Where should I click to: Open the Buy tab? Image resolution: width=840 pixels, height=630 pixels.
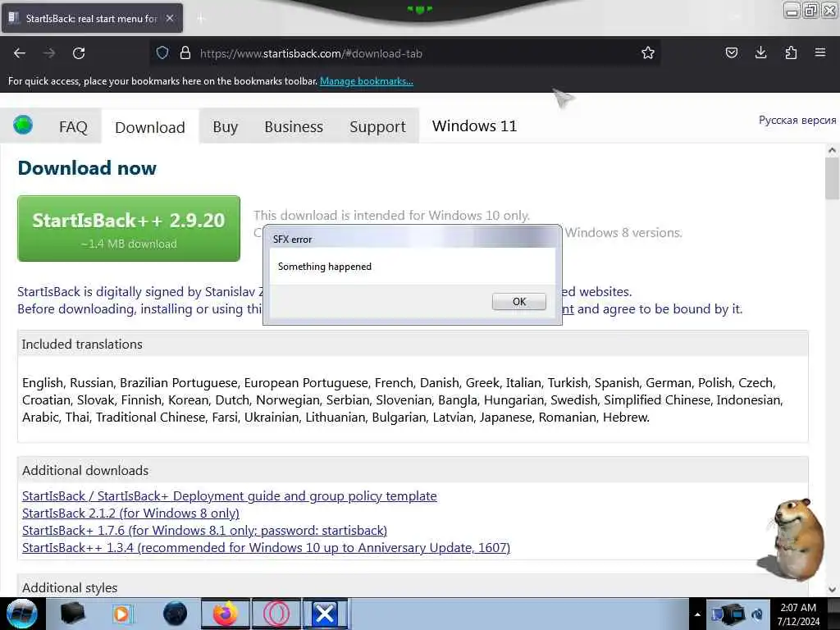[225, 127]
